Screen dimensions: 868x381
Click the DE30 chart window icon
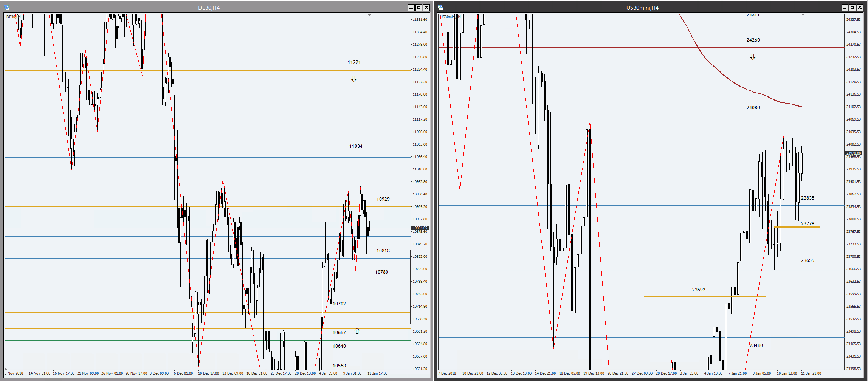coord(7,8)
